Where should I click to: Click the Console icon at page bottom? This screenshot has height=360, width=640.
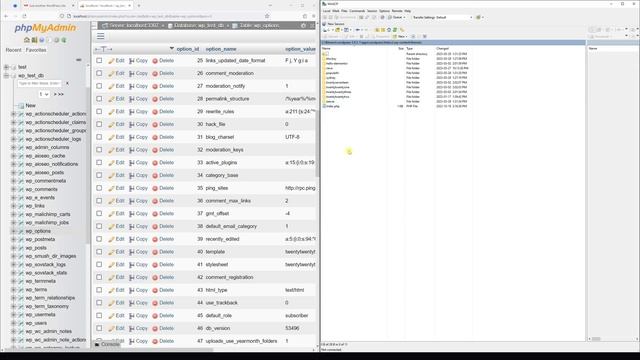[x=97, y=344]
